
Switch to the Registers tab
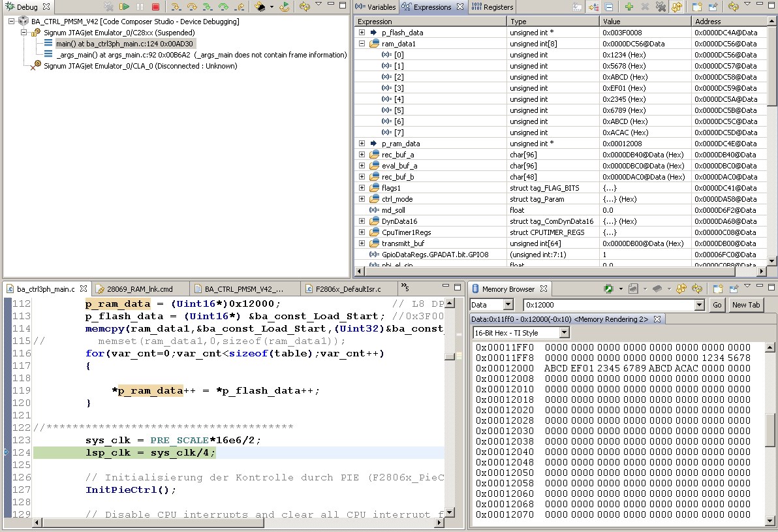[x=492, y=7]
